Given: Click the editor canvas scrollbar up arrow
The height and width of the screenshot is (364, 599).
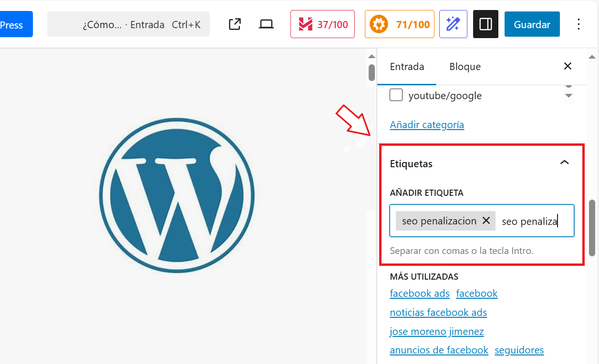Looking at the screenshot, I should pos(372,57).
